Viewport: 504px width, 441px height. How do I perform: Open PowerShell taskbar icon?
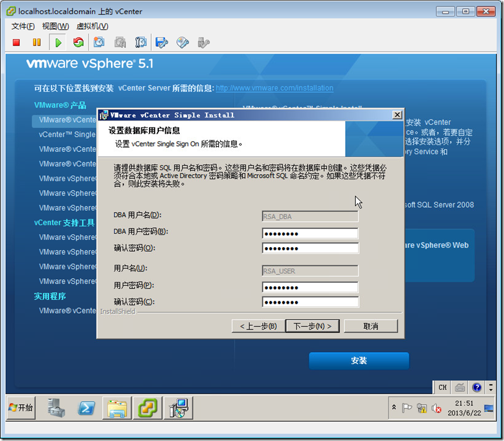(x=86, y=408)
